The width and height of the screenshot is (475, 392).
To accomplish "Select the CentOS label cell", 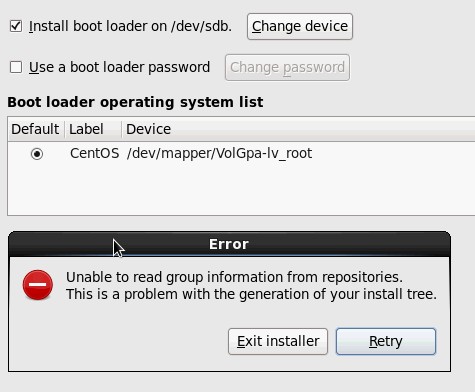I will [x=94, y=153].
